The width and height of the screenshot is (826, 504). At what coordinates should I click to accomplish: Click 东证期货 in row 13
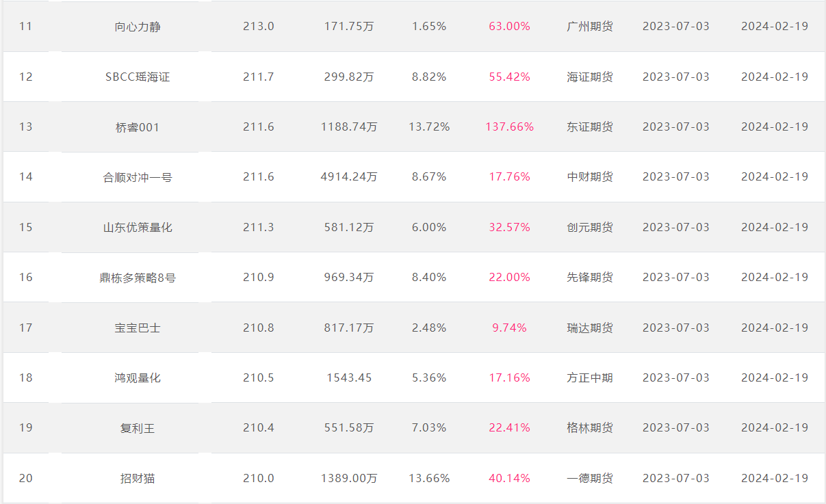click(x=590, y=127)
